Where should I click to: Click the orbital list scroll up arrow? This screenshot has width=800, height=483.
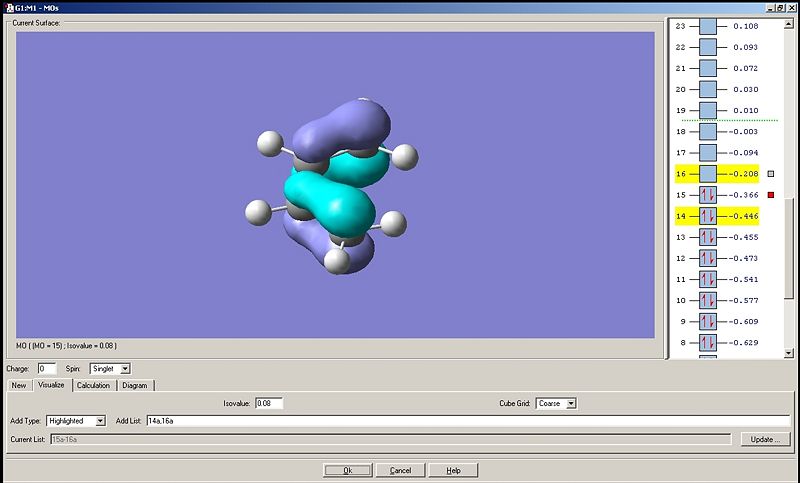tap(789, 23)
